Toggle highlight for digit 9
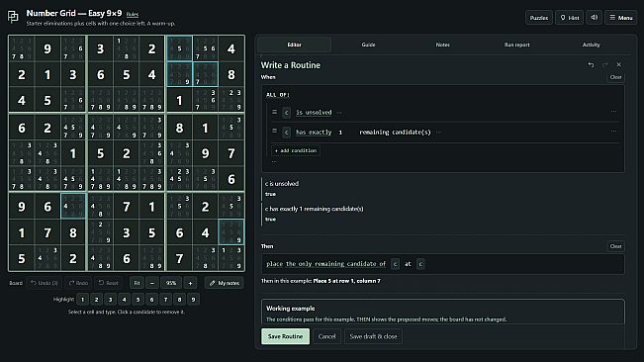Viewport: 644px width, 362px height. point(193,300)
